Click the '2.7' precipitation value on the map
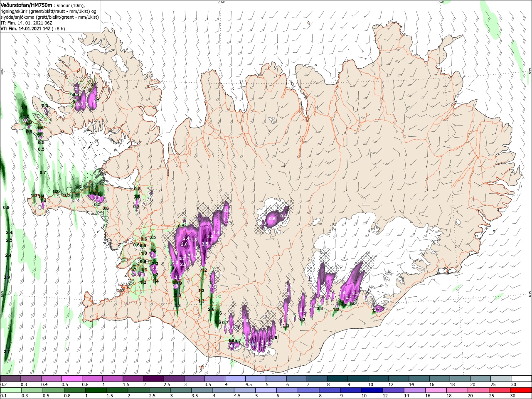Screen dimensions: 532x399 click(7, 352)
